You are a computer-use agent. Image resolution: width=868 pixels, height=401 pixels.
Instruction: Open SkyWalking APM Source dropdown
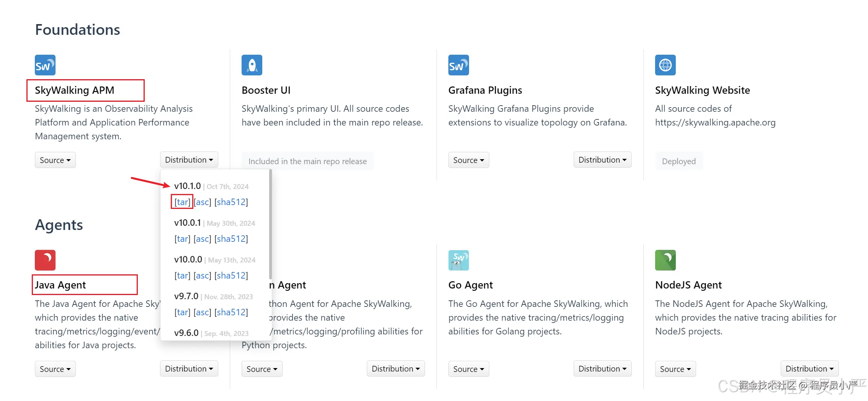55,160
